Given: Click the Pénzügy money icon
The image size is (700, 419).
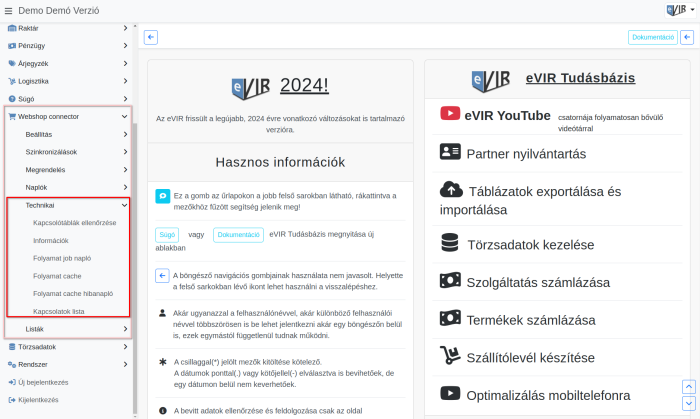Looking at the screenshot, I should pyautogui.click(x=12, y=46).
